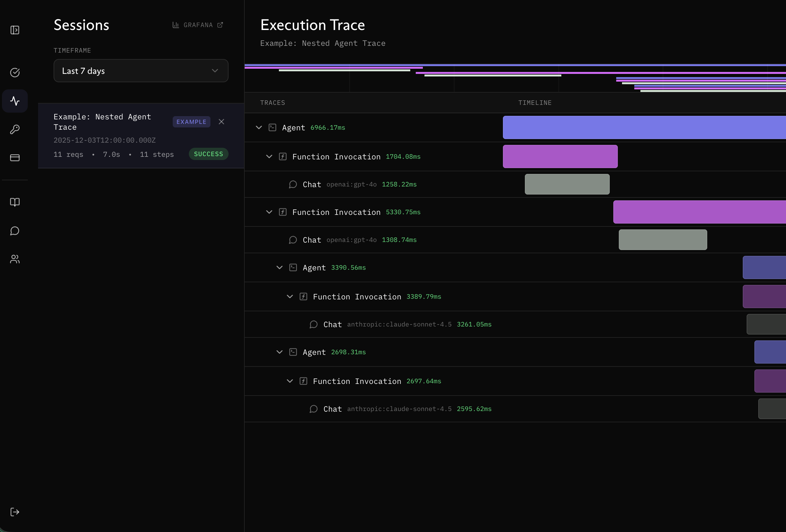The image size is (786, 532).
Task: Collapse the Function Invocation 5330.75ms row
Action: [269, 212]
